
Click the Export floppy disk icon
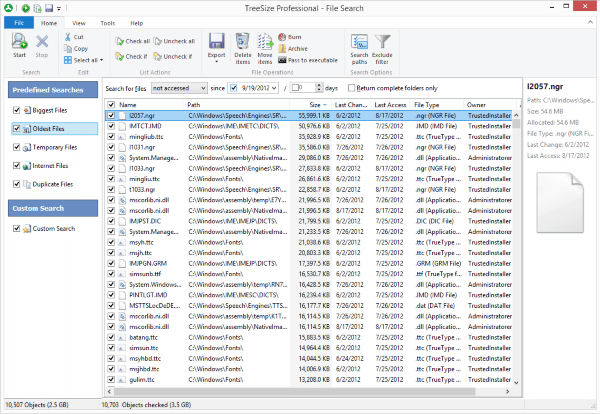(216, 41)
